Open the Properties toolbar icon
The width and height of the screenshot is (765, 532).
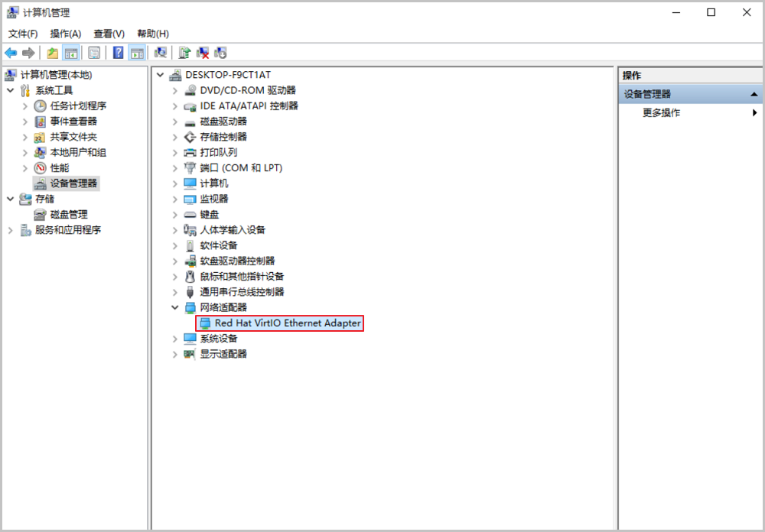click(94, 53)
